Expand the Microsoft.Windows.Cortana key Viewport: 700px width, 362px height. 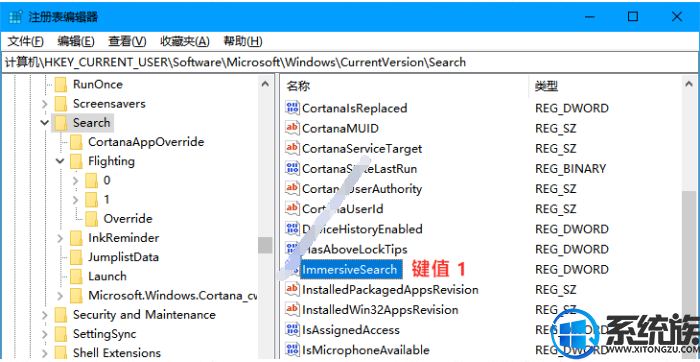(x=60, y=296)
